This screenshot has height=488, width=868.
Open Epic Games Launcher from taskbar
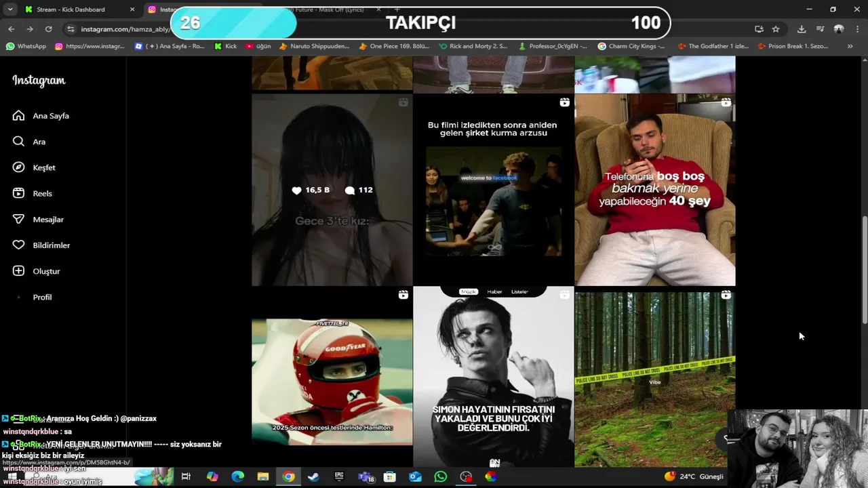(x=339, y=476)
